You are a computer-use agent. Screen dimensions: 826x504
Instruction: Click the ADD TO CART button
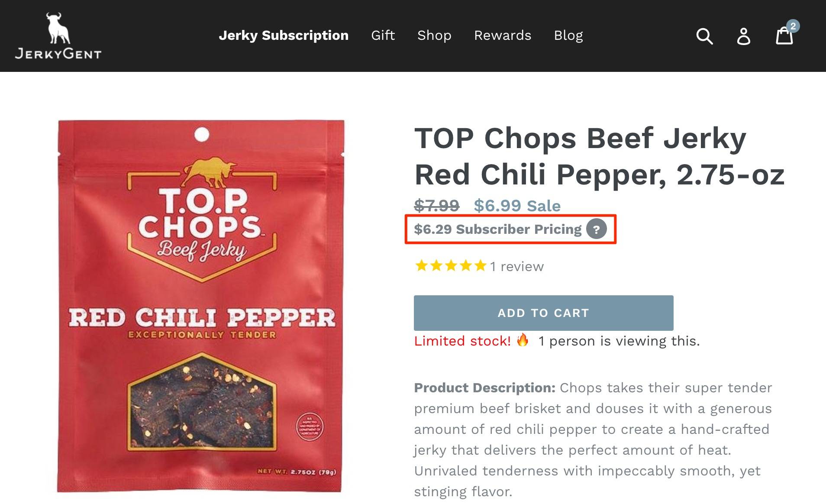coord(543,313)
